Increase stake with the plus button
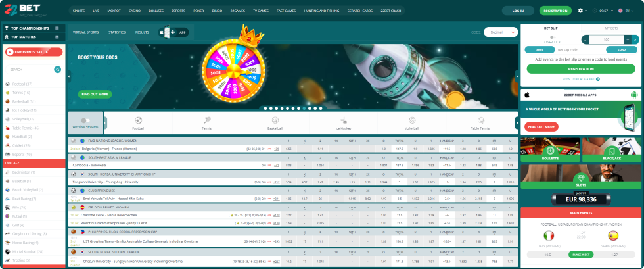 pos(627,40)
